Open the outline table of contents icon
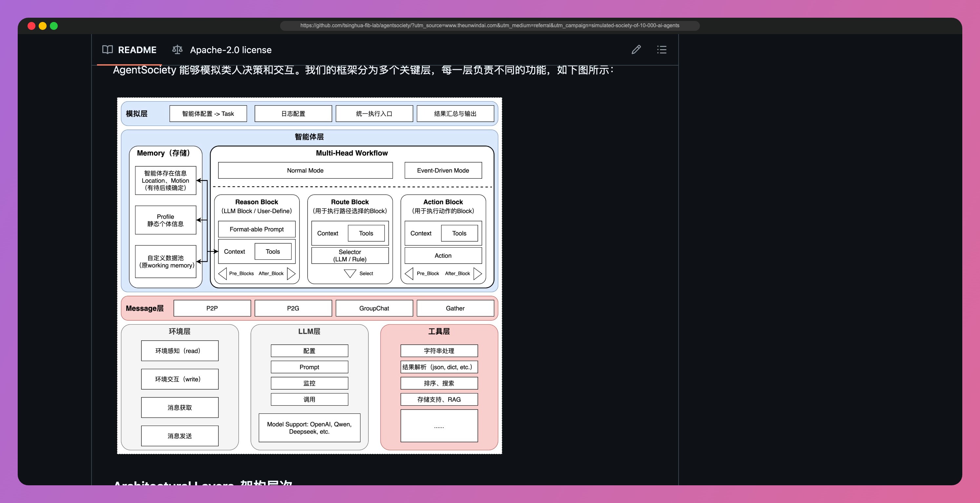This screenshot has height=503, width=980. coord(662,50)
